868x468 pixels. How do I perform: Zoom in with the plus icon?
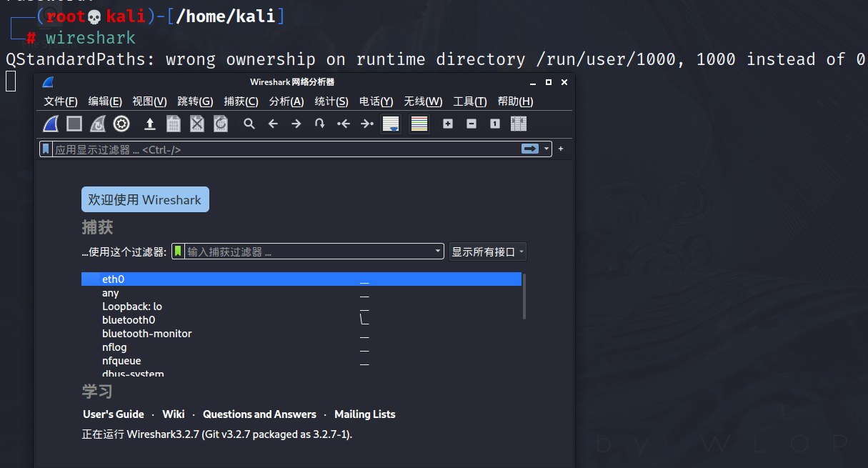[x=448, y=124]
